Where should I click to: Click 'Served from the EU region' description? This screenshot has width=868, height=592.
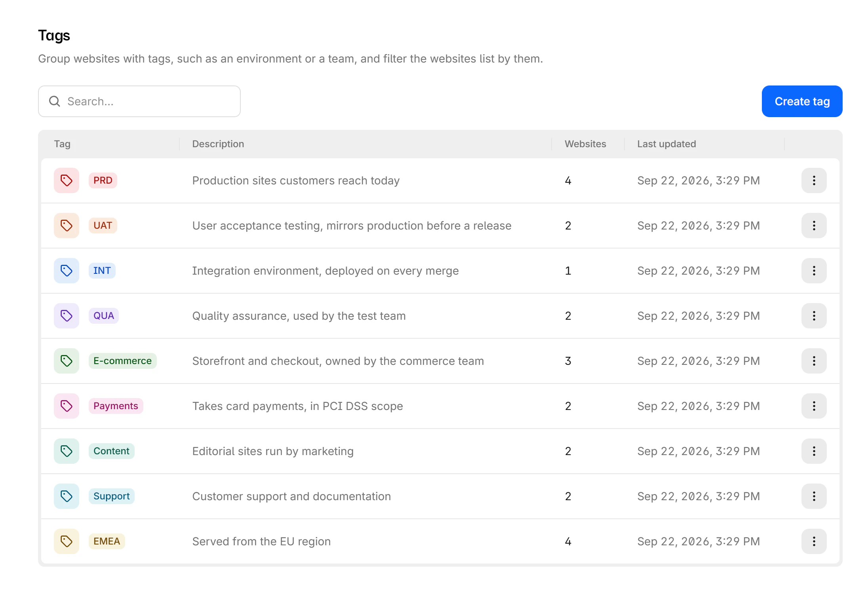261,542
